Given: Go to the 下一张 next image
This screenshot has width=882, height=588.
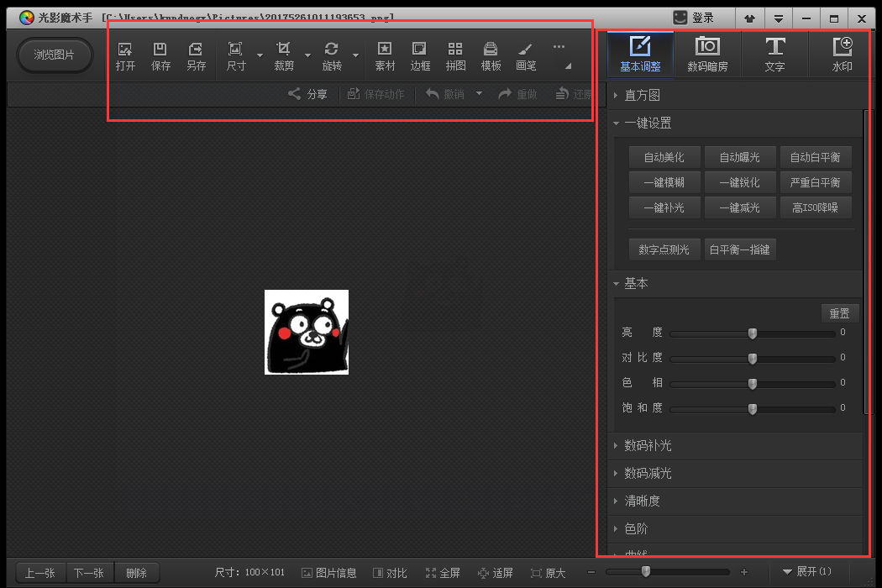Looking at the screenshot, I should (89, 572).
